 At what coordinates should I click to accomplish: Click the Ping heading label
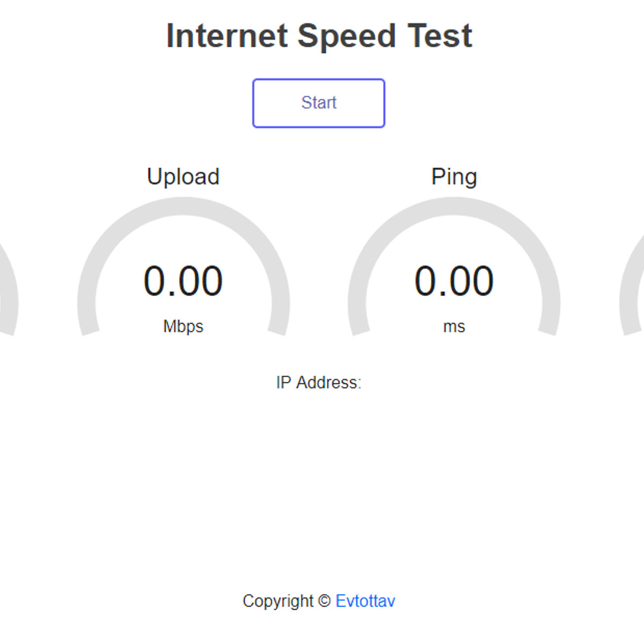[x=454, y=177]
